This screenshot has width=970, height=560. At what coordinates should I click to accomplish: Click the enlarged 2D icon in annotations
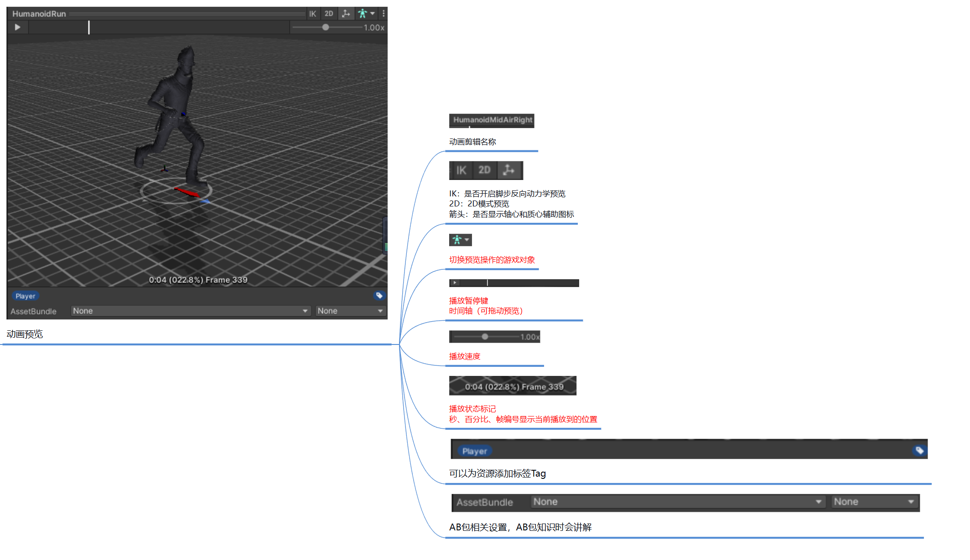pyautogui.click(x=484, y=170)
